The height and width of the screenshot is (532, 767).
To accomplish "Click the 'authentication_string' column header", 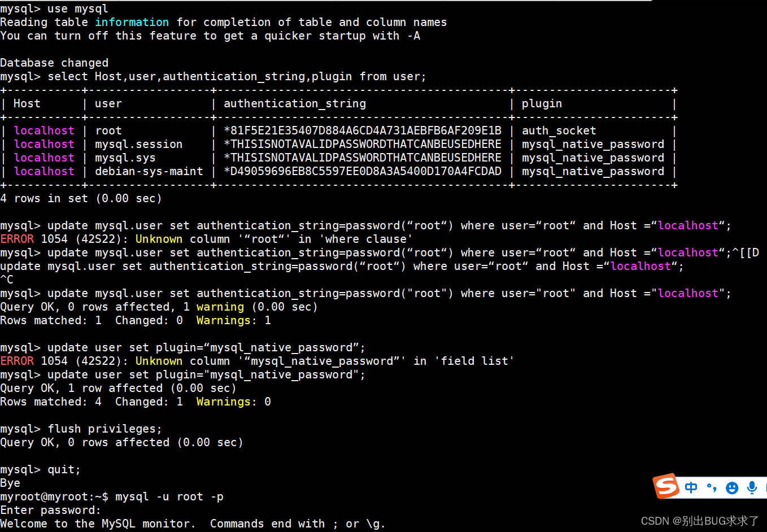I will [295, 103].
